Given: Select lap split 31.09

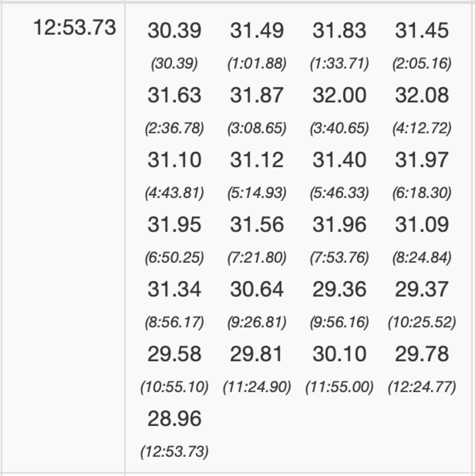Looking at the screenshot, I should click(x=422, y=225).
